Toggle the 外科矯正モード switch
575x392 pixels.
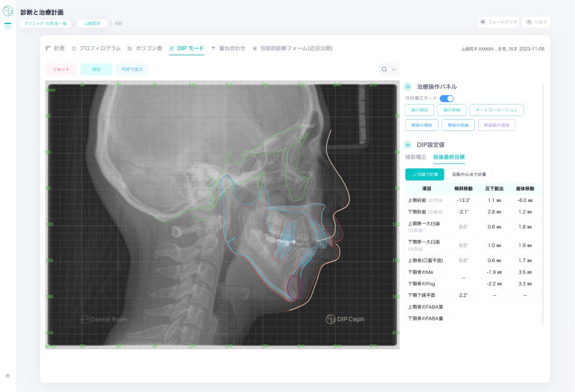tap(447, 98)
